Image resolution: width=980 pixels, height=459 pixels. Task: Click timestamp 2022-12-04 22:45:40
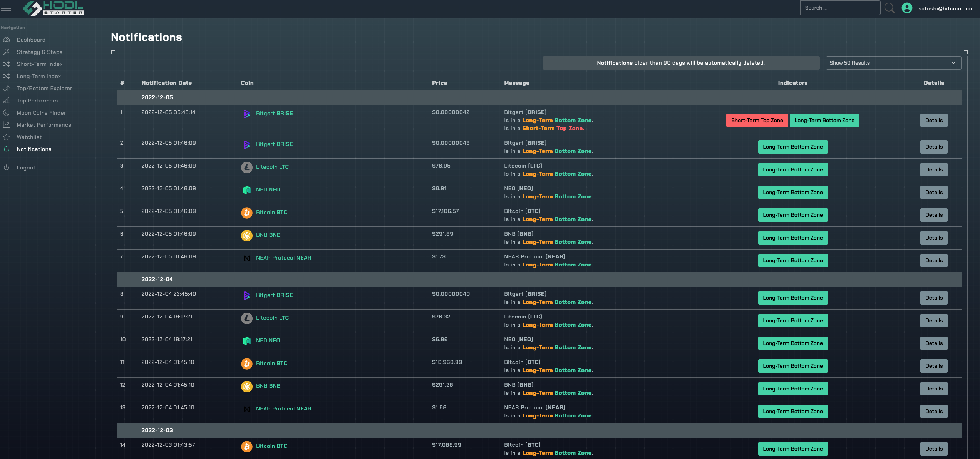tap(169, 294)
